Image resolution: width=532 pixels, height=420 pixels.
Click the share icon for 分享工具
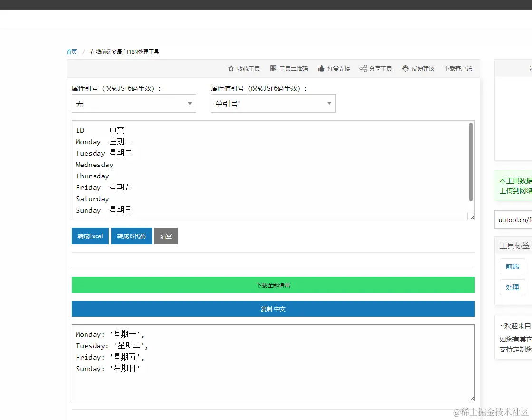(x=363, y=68)
